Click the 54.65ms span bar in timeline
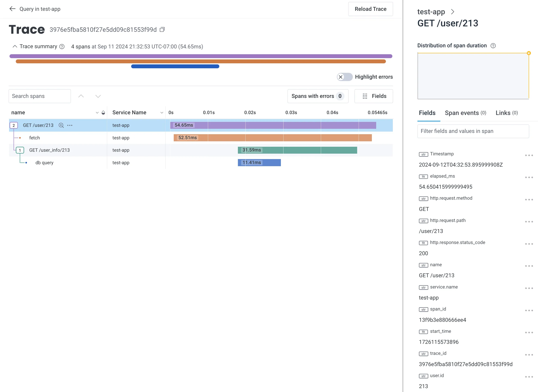Viewport: 538px width, 392px height. coord(273,125)
